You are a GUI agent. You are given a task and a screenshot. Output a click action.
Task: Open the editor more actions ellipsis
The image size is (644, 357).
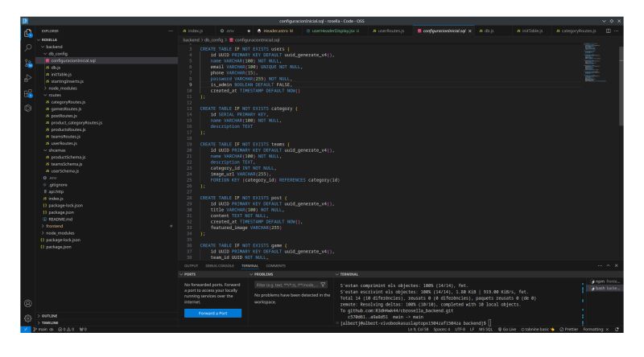[616, 31]
